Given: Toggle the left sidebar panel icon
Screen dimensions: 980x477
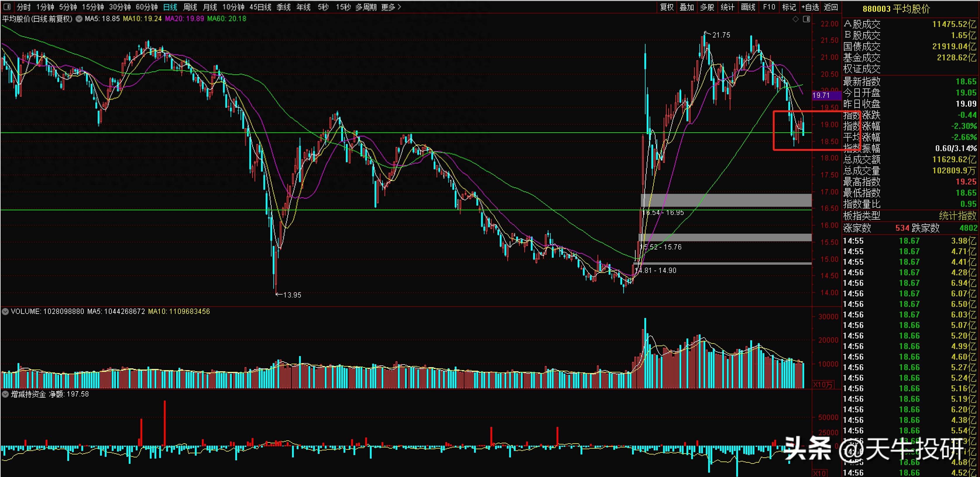Looking at the screenshot, I should [7, 6].
